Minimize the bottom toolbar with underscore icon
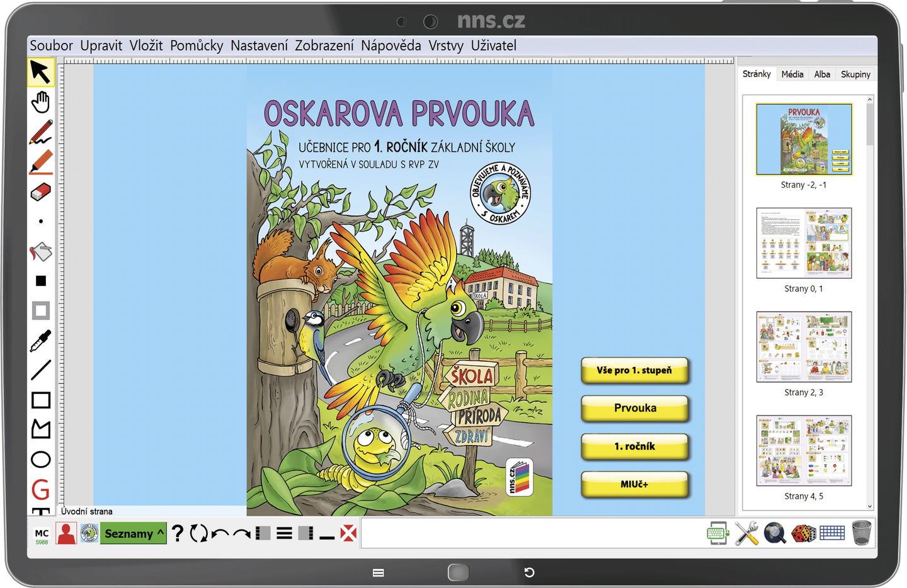 coord(327,538)
